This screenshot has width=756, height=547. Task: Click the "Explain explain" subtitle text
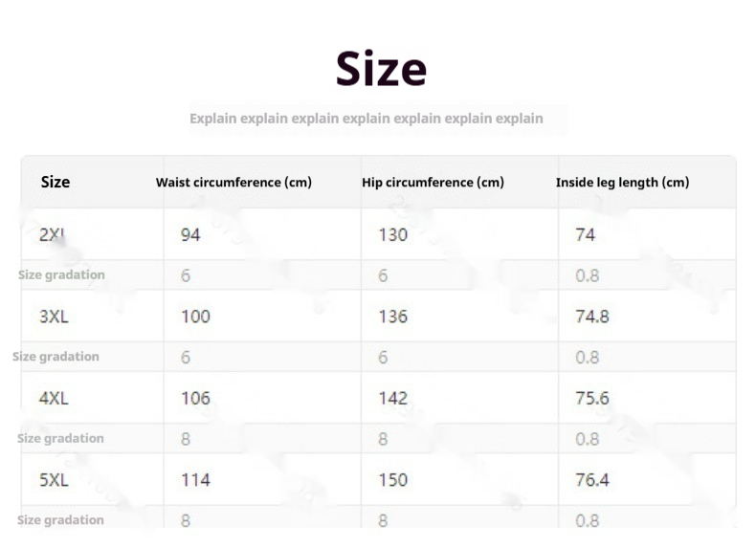(366, 119)
